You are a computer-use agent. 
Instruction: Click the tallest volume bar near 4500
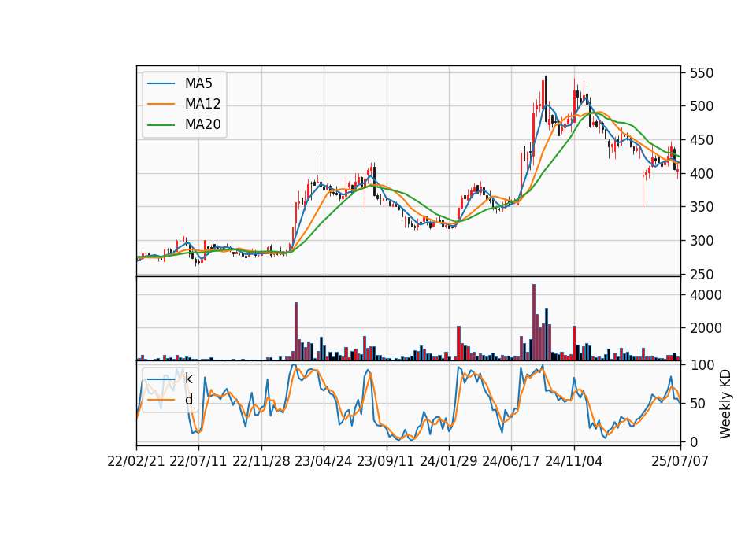coord(534,323)
